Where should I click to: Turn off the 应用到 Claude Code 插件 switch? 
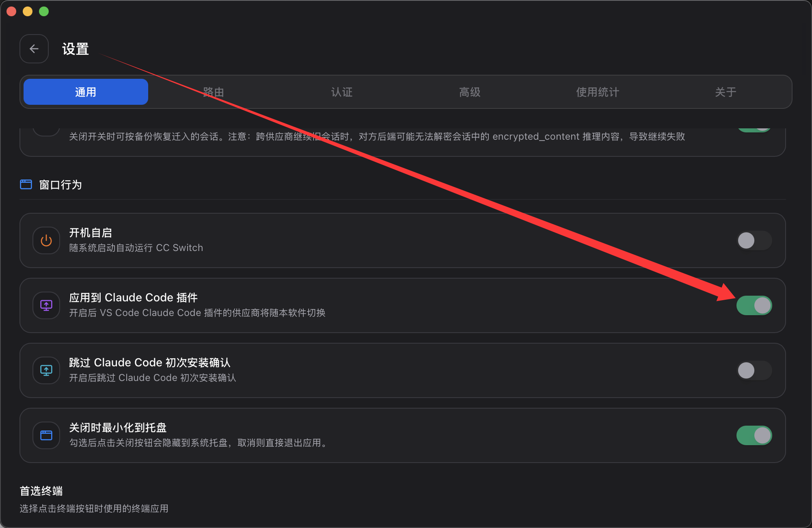pyautogui.click(x=754, y=305)
